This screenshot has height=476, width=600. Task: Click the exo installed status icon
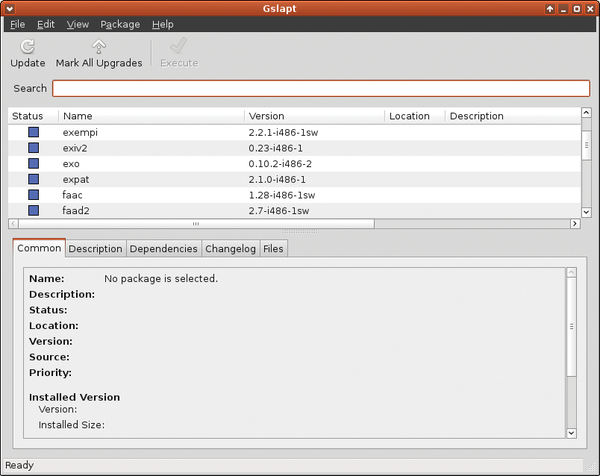(34, 164)
